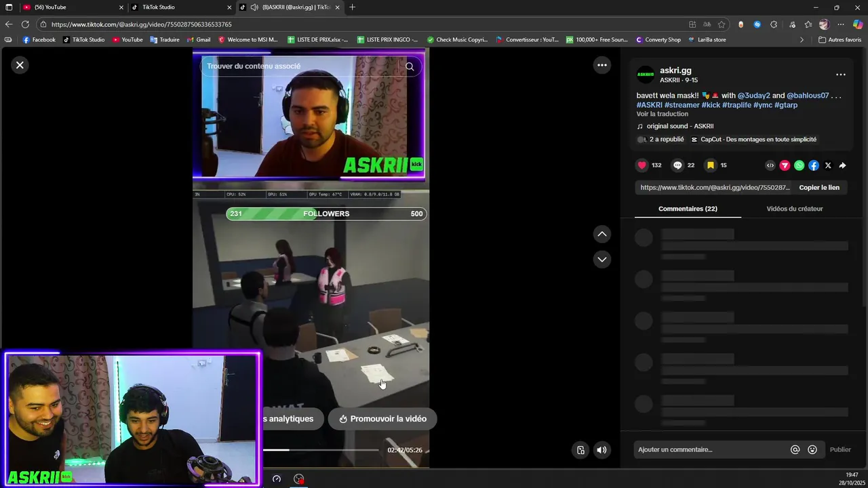The width and height of the screenshot is (868, 488).
Task: Send video to friends red icon
Action: point(785,165)
